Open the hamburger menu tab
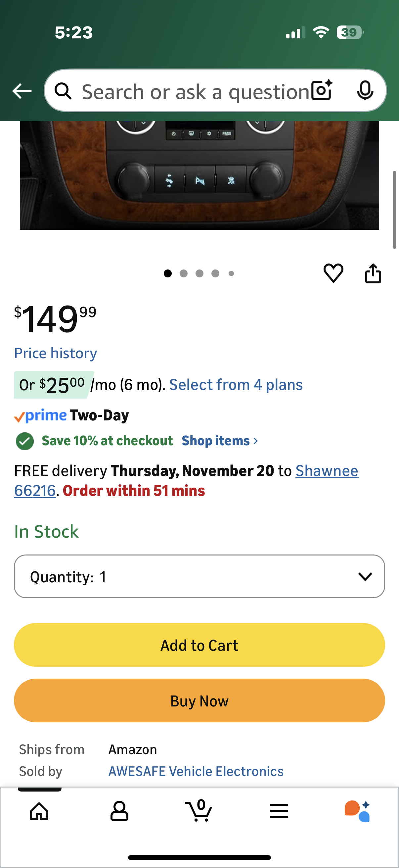 (279, 810)
